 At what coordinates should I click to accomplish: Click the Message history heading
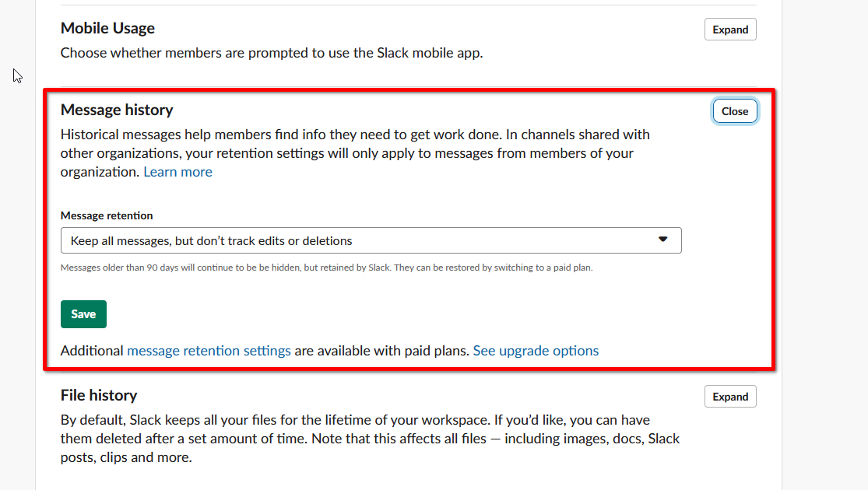[x=117, y=110]
